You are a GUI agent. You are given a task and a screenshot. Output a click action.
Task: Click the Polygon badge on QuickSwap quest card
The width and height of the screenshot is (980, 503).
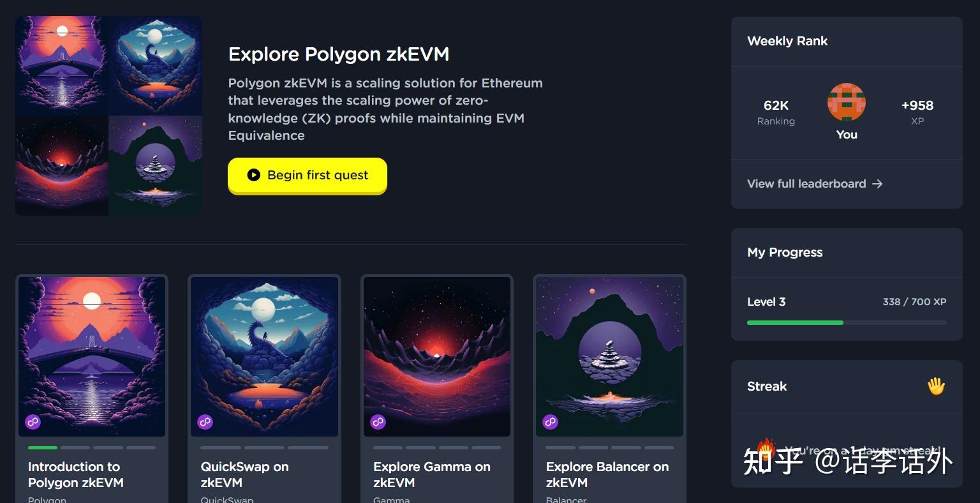[205, 422]
